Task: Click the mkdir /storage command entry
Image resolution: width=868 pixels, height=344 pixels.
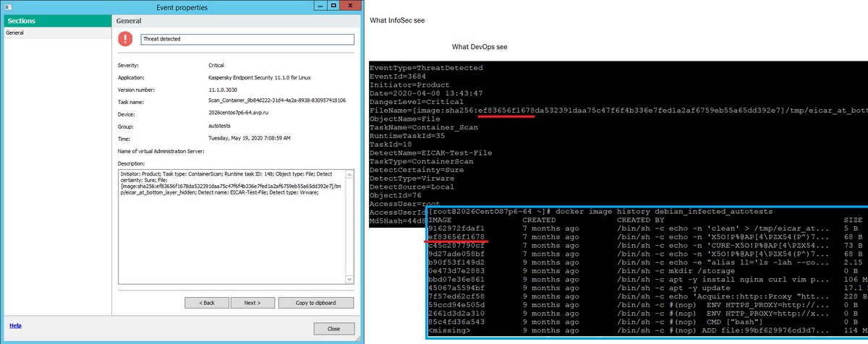Action: (x=679, y=270)
